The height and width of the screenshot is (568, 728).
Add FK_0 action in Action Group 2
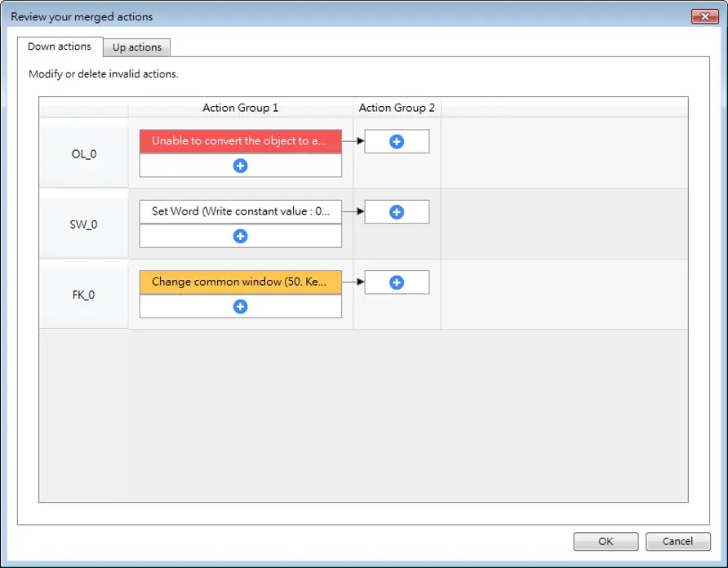pyautogui.click(x=397, y=282)
